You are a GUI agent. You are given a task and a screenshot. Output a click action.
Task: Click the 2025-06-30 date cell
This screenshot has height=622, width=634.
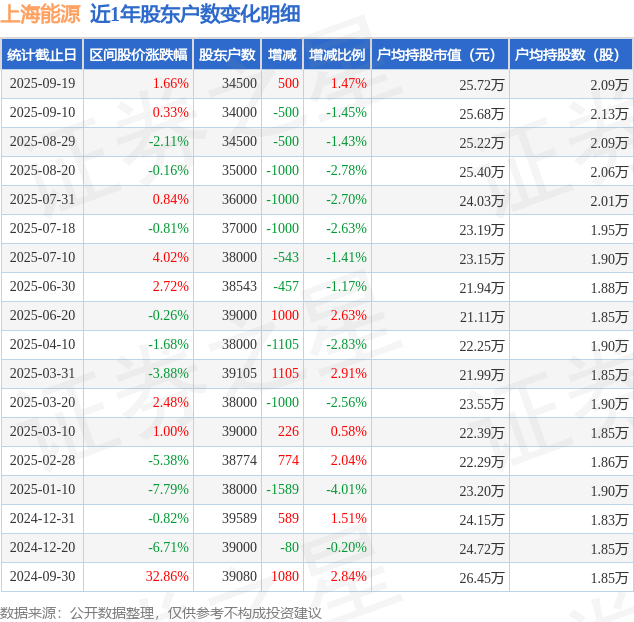coord(41,287)
